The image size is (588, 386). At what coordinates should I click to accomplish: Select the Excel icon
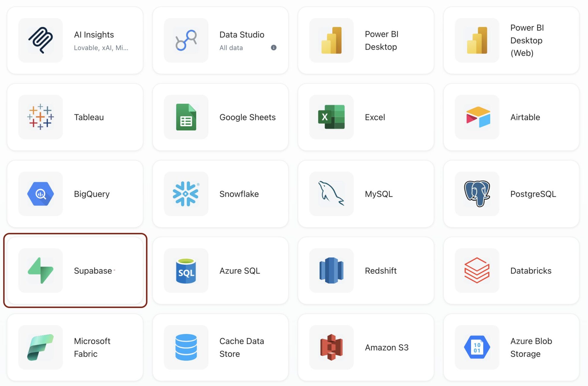click(x=331, y=117)
